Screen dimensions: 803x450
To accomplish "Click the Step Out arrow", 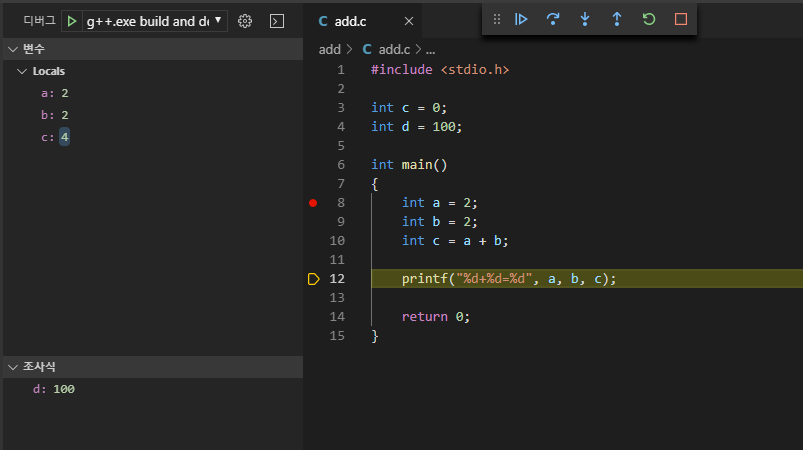I will 617,19.
